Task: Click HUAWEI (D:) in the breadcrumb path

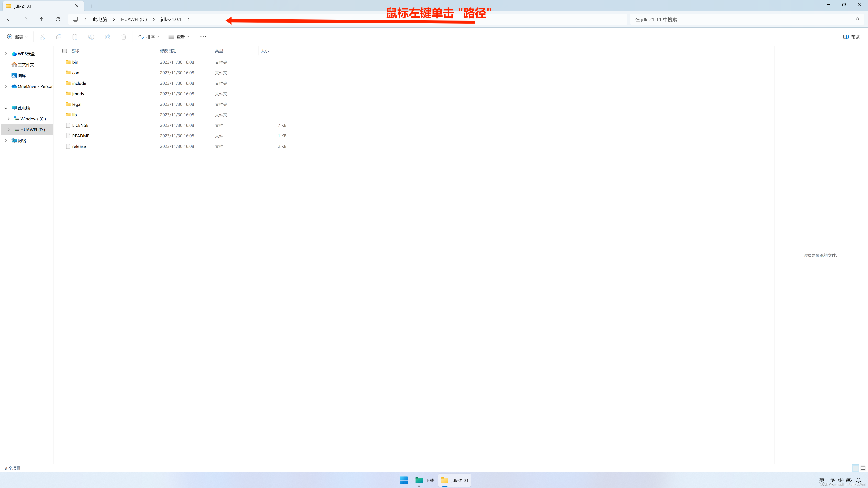Action: point(134,19)
